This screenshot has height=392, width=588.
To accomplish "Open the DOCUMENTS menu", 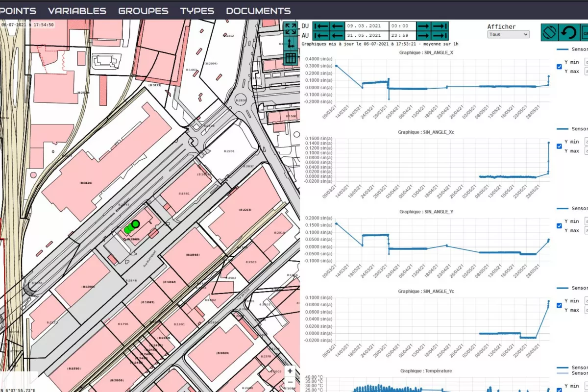I will (258, 11).
